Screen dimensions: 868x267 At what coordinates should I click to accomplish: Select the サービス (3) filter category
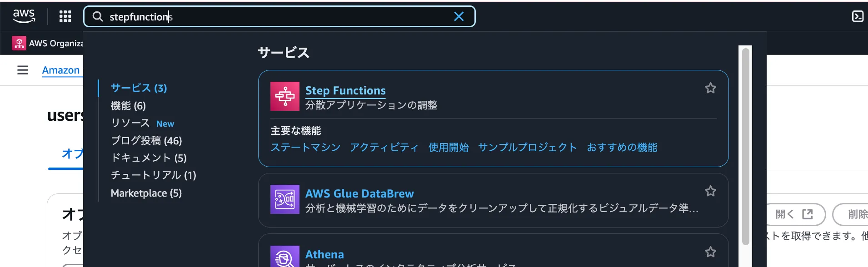139,88
